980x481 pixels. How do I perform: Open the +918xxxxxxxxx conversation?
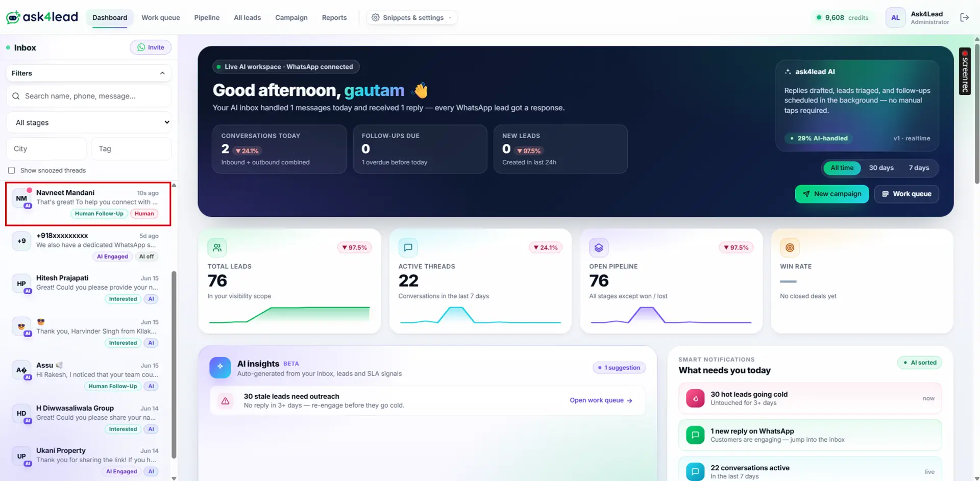88,246
